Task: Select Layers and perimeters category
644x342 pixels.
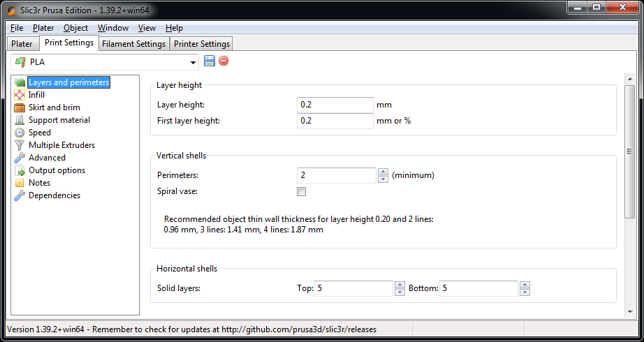Action: [x=68, y=82]
